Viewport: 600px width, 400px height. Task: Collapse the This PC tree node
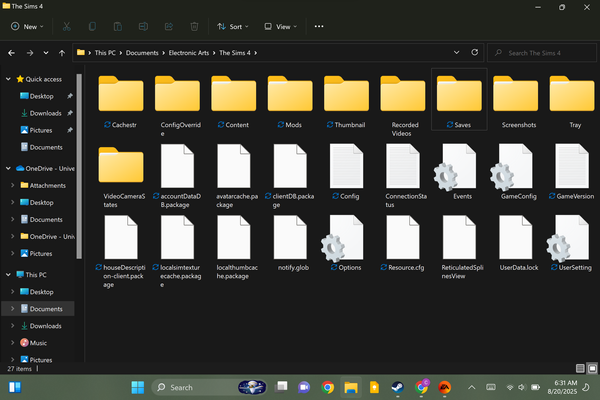click(8, 274)
